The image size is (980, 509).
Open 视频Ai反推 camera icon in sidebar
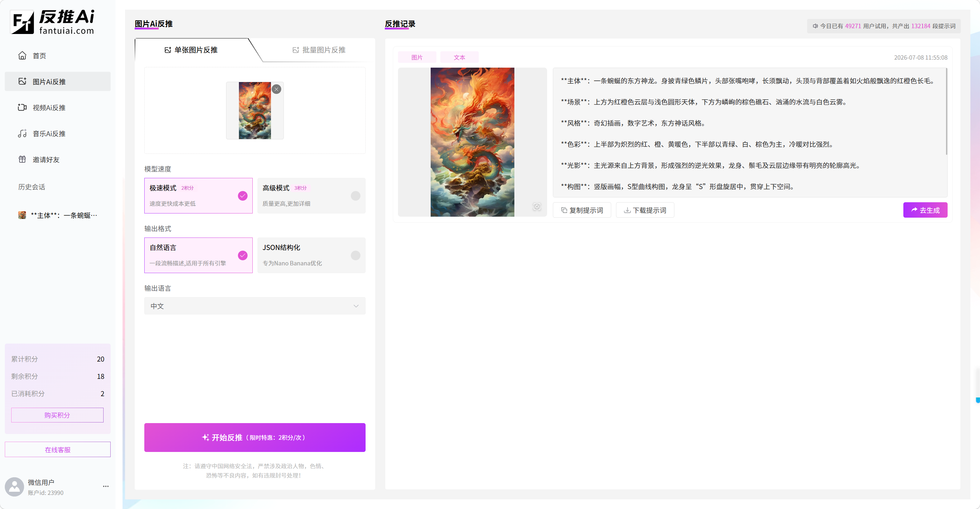point(22,108)
